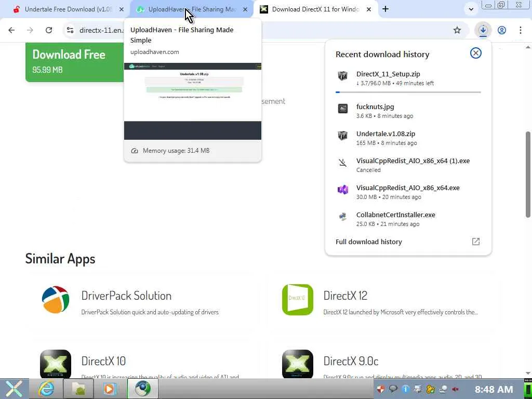
Task: Open the DirectX 10 title link
Action: click(103, 361)
